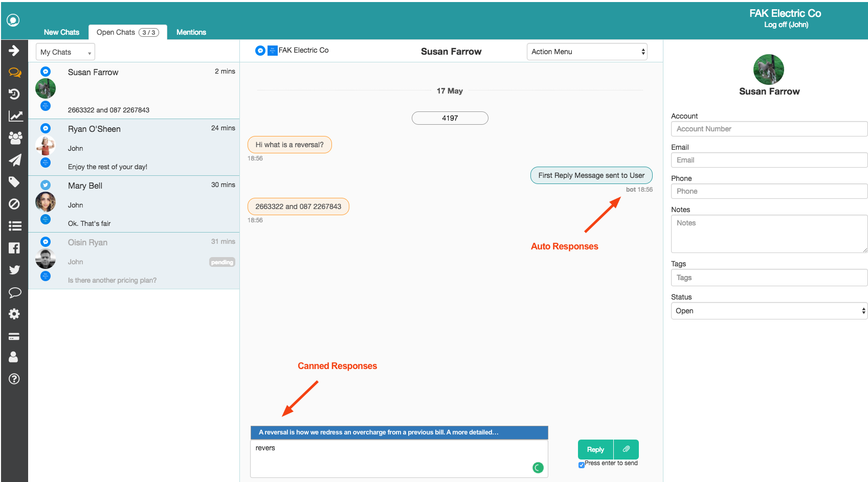Click Twitter channel icon on Mary Bell chat
The height and width of the screenshot is (482, 868).
point(46,185)
